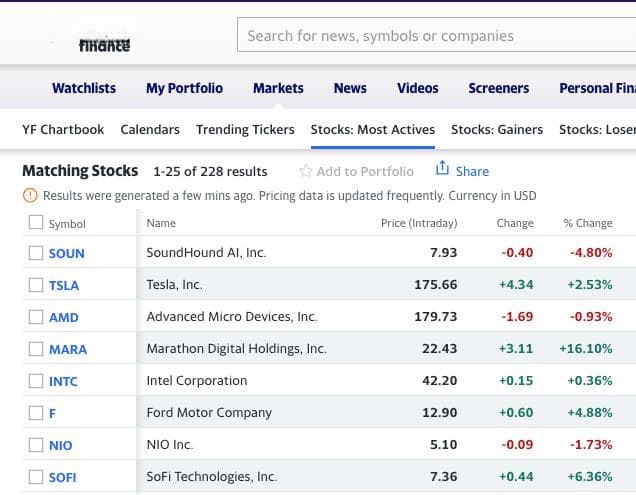Switch to Calendars tab
Viewport: 636px width, 495px height.
[150, 129]
